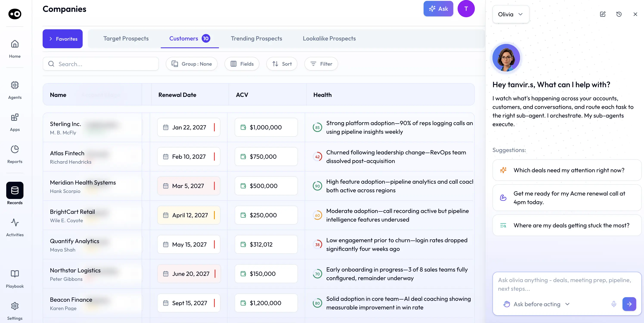Open the Olivia agent dropdown
644x323 pixels.
511,14
